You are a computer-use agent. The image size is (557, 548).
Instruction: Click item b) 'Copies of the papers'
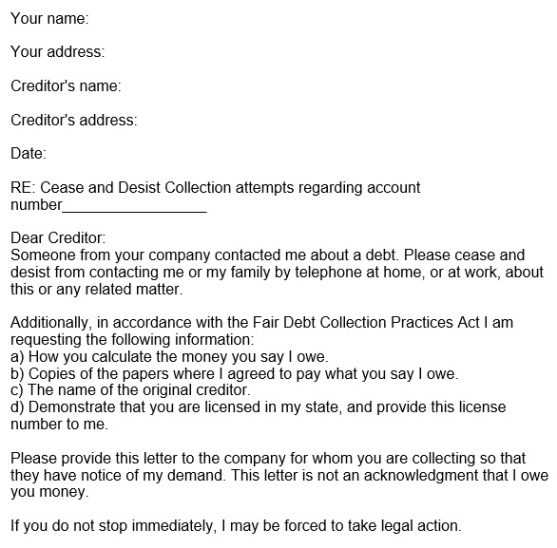tap(234, 374)
